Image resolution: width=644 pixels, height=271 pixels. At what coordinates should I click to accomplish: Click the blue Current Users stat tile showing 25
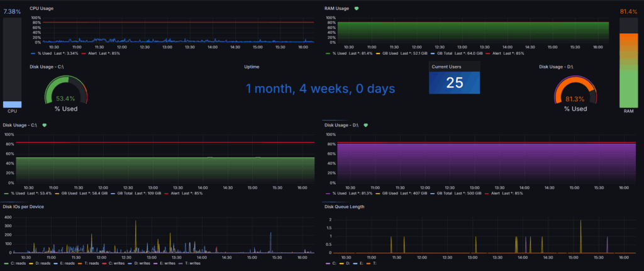click(x=454, y=82)
